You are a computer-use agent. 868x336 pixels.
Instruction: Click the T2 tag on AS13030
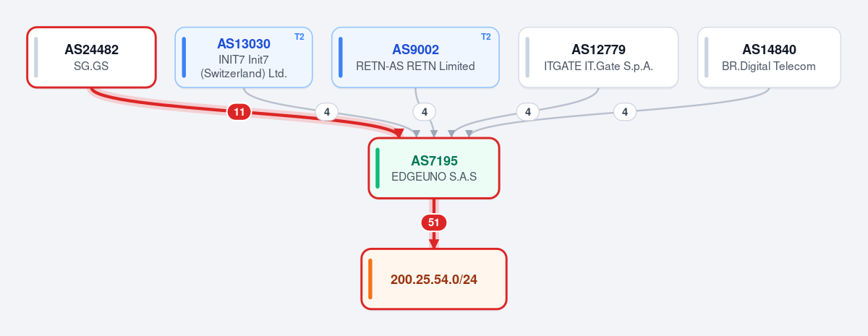[x=299, y=37]
